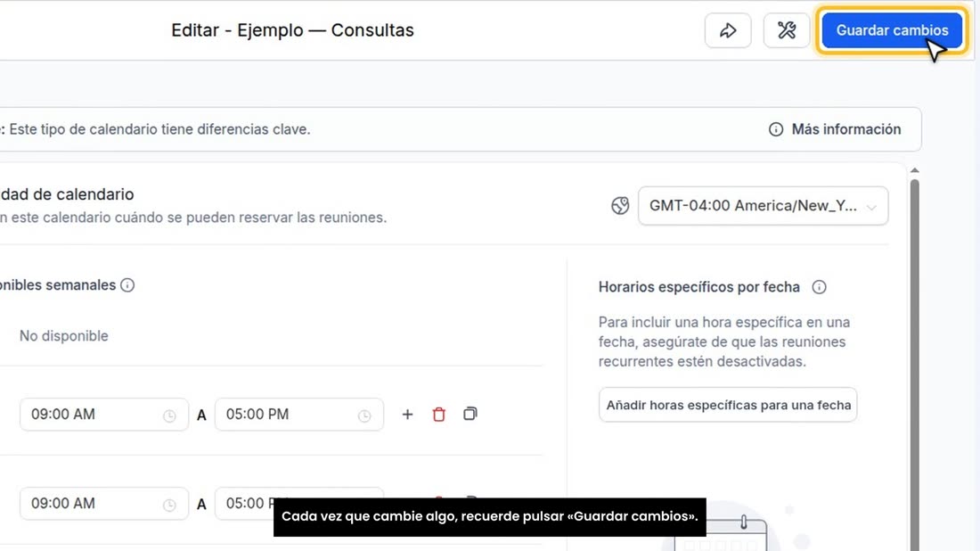980x551 pixels.
Task: Open clock picker in first 09:00 AM field
Action: pos(169,415)
